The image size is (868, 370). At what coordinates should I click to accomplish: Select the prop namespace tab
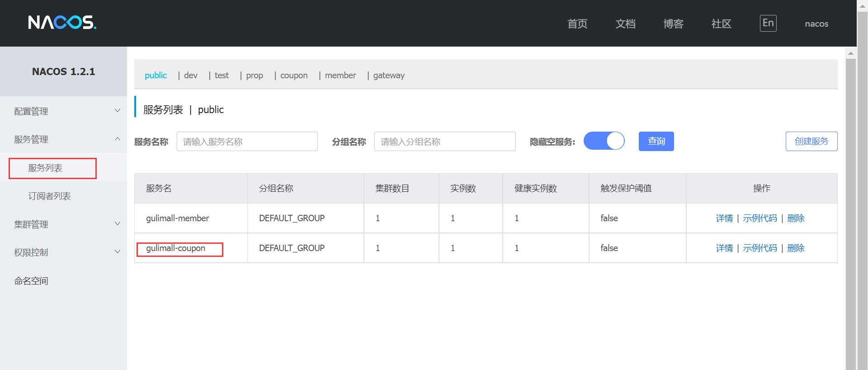pos(255,75)
